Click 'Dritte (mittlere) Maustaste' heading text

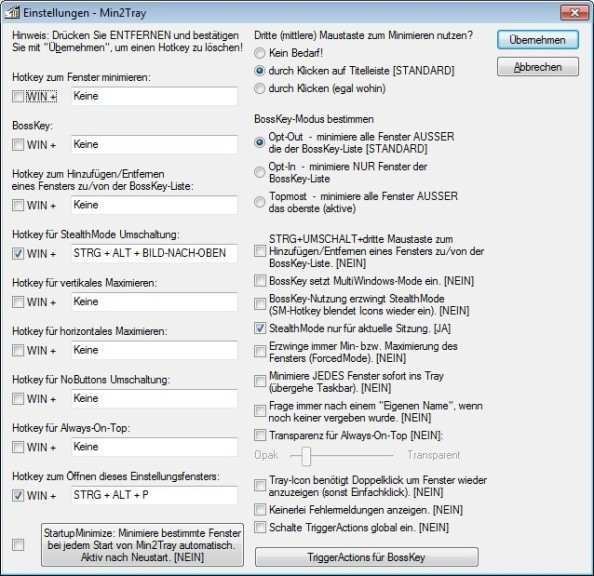pos(363,35)
